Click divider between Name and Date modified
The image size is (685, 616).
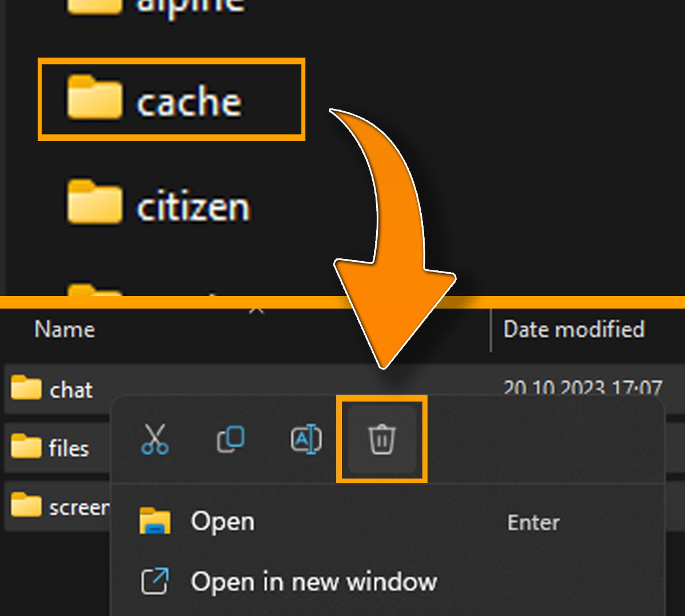491,331
